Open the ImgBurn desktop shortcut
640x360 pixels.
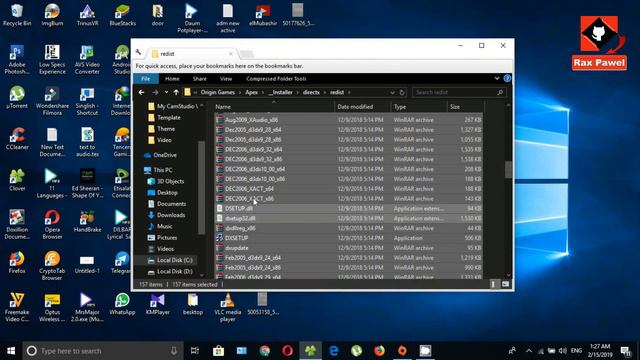(52, 15)
